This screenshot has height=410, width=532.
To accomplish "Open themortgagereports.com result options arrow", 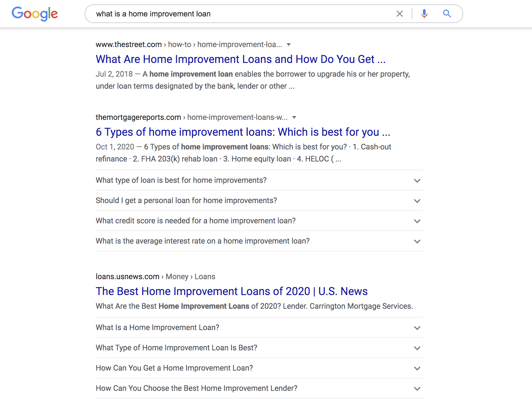I will [294, 117].
